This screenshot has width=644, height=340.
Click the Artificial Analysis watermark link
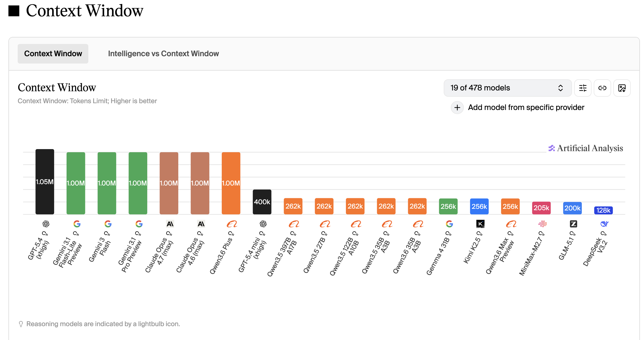pyautogui.click(x=586, y=148)
